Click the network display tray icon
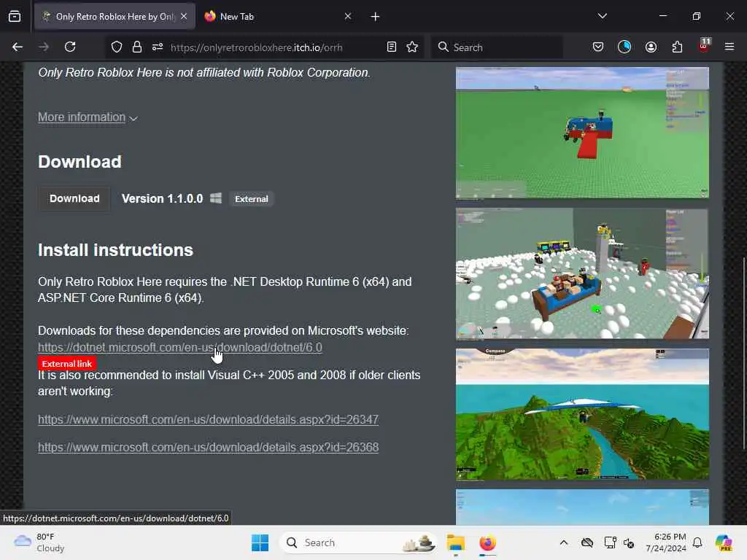747x560 pixels. [x=610, y=542]
